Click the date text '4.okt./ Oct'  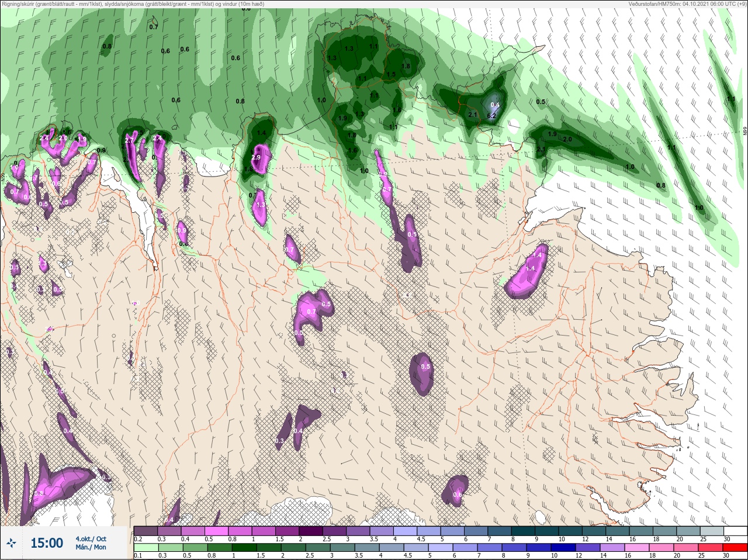[x=91, y=539]
